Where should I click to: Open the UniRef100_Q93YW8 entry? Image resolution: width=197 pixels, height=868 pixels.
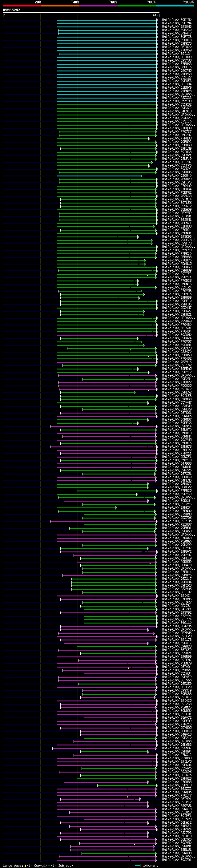176,60
